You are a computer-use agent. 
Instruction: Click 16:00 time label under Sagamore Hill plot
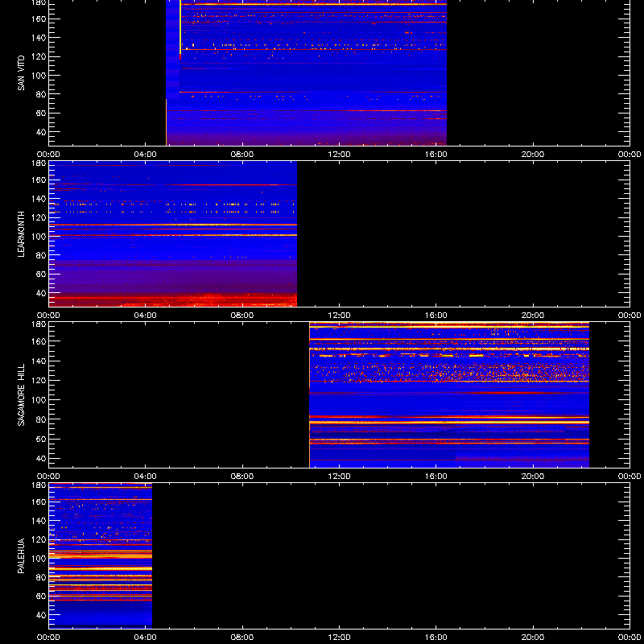[x=436, y=477]
